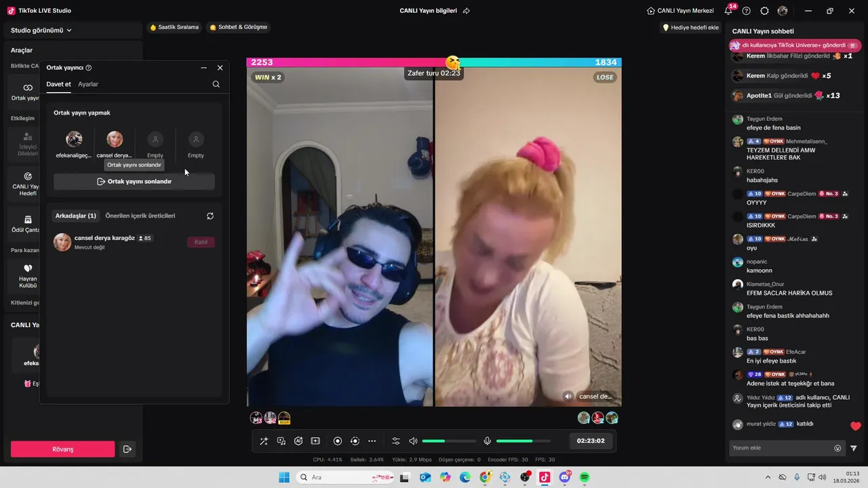Mute the microphone input
The width and height of the screenshot is (868, 488).
click(x=487, y=441)
